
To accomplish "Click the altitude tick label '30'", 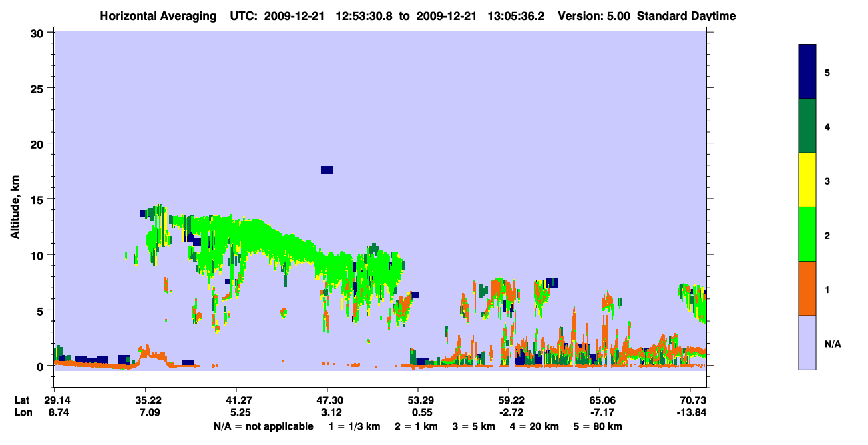I will pyautogui.click(x=38, y=33).
